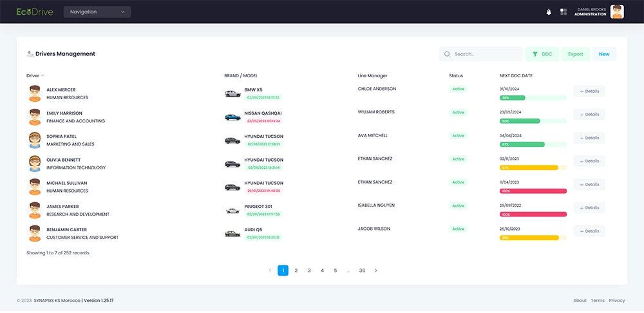Click Daniel Brooks profile avatar
The image size is (644, 313).
coord(617,12)
